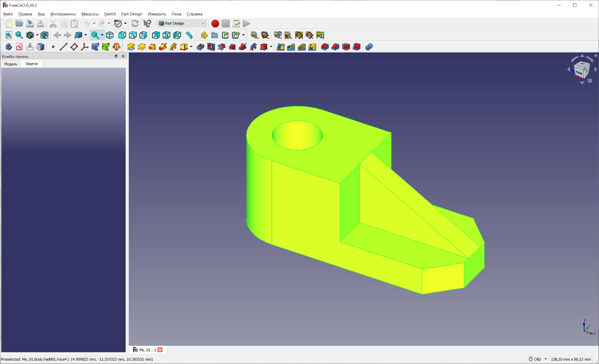The height and width of the screenshot is (364, 599).
Task: Create a local coordinate system
Action: (85, 47)
